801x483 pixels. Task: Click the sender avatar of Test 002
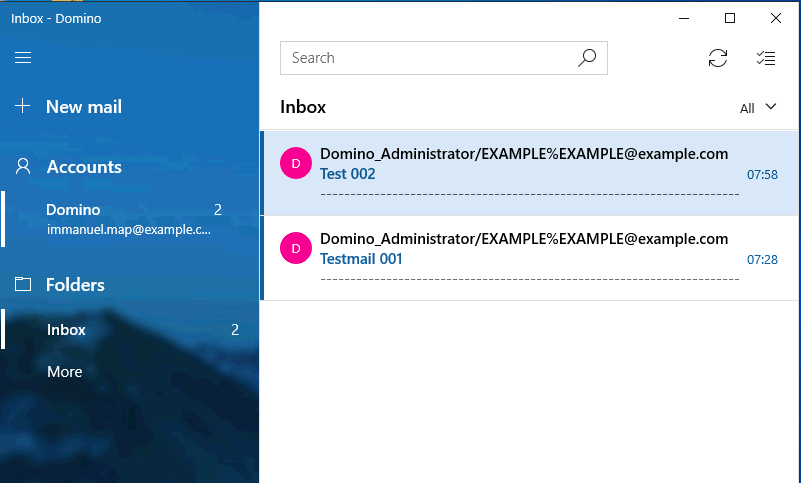(x=296, y=163)
